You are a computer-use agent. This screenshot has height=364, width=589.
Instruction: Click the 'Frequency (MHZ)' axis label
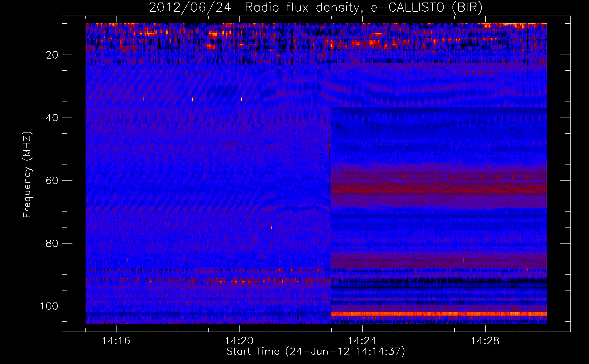27,175
